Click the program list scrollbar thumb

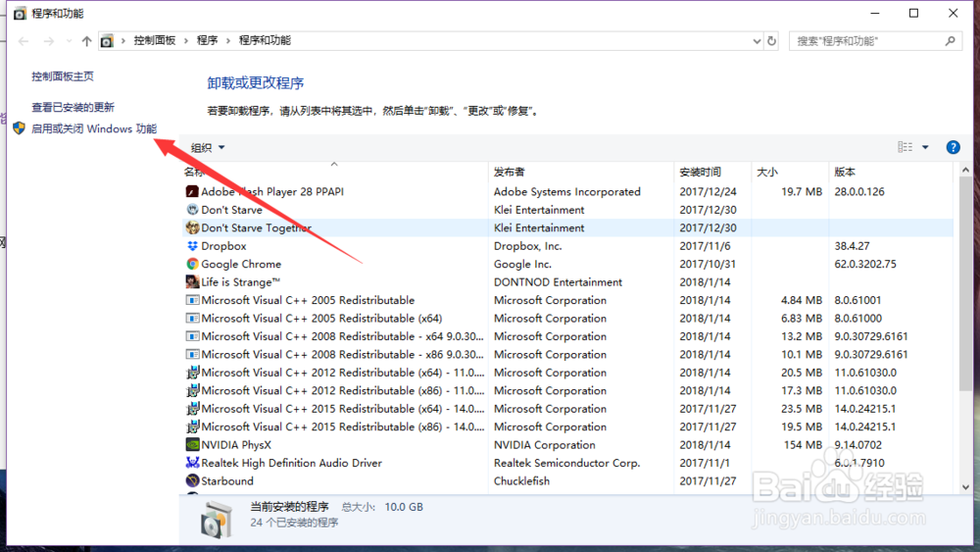(x=965, y=283)
